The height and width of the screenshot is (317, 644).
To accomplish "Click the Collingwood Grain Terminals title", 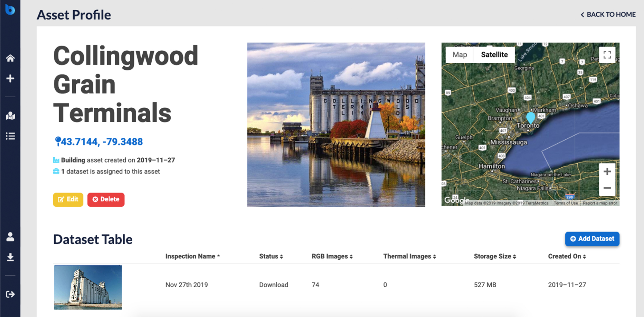I will [x=126, y=84].
